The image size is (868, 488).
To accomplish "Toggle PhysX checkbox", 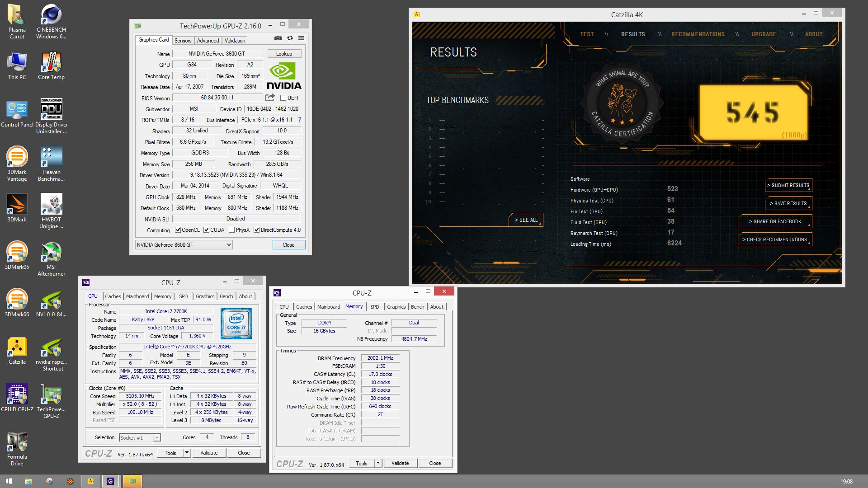I will click(231, 230).
